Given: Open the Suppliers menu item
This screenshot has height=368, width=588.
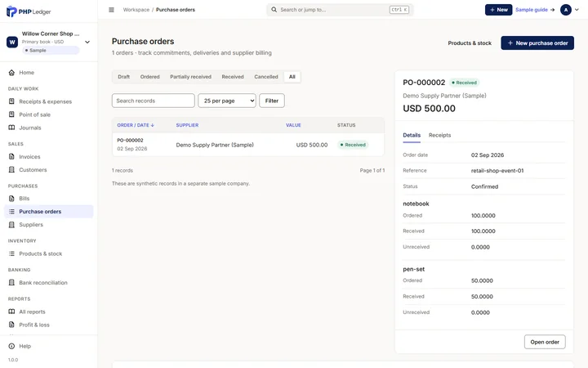Looking at the screenshot, I should click(x=49, y=225).
